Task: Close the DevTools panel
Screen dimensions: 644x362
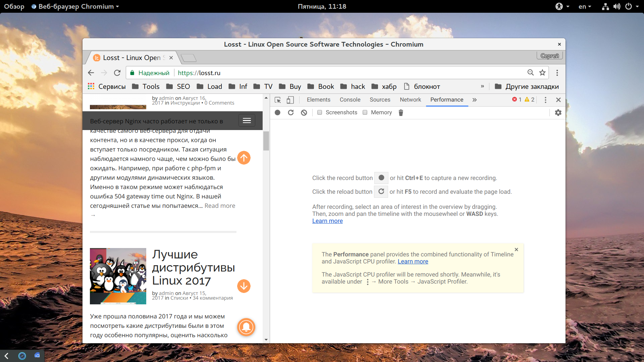Action: point(558,100)
